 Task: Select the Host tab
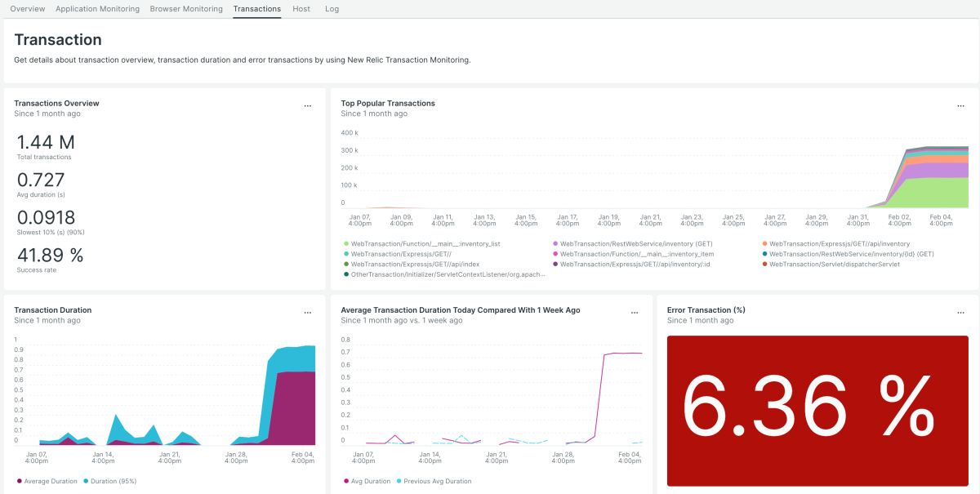coord(301,9)
